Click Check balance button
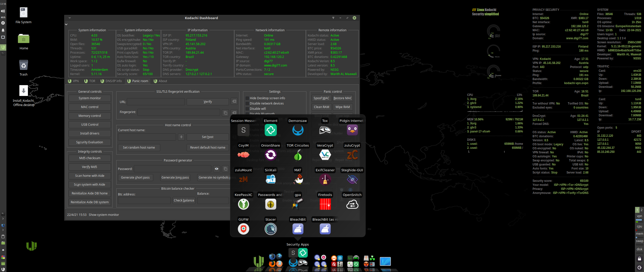The image size is (644, 272). coord(184,200)
